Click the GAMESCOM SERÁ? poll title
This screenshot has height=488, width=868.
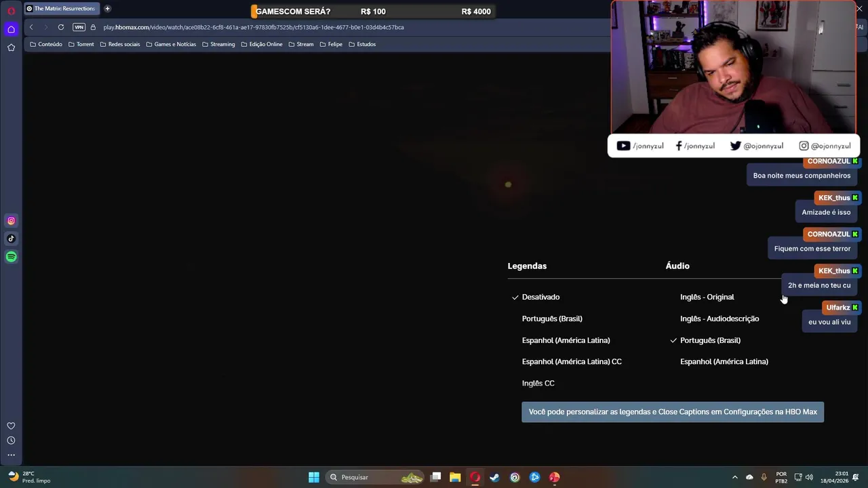(x=293, y=12)
